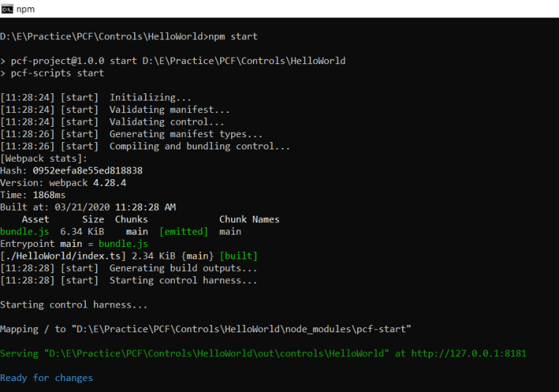Click the 'Mapping / to' pcf-start path line
Image resolution: width=559 pixels, height=392 pixels.
pos(206,329)
